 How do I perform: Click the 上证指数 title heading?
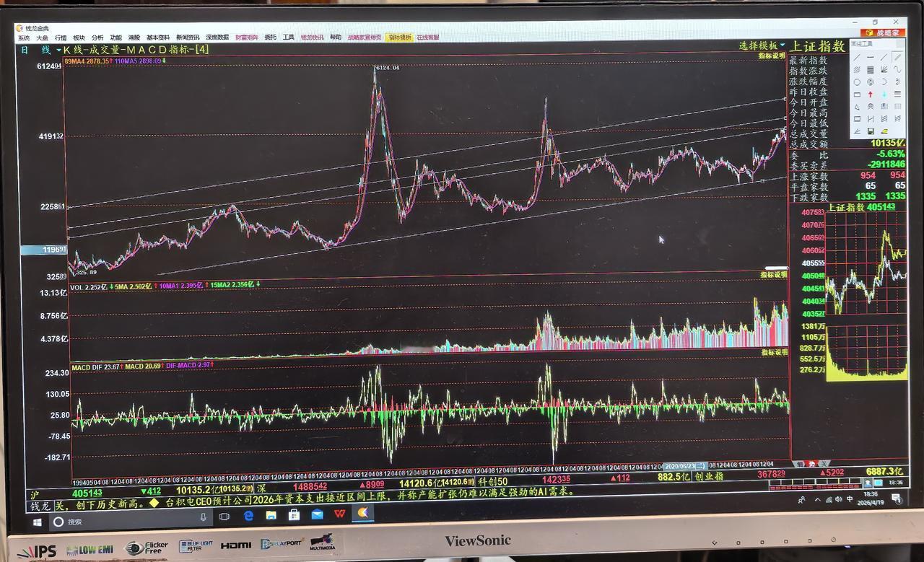[816, 46]
